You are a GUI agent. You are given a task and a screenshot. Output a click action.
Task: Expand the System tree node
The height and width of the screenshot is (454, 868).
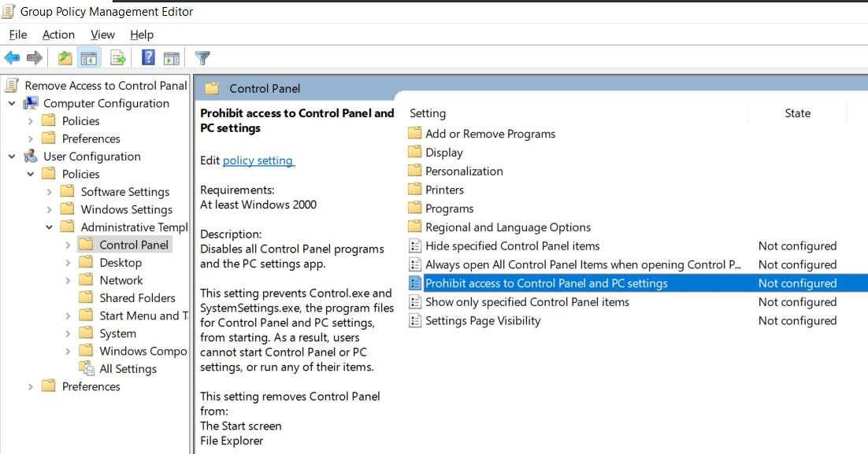(68, 334)
